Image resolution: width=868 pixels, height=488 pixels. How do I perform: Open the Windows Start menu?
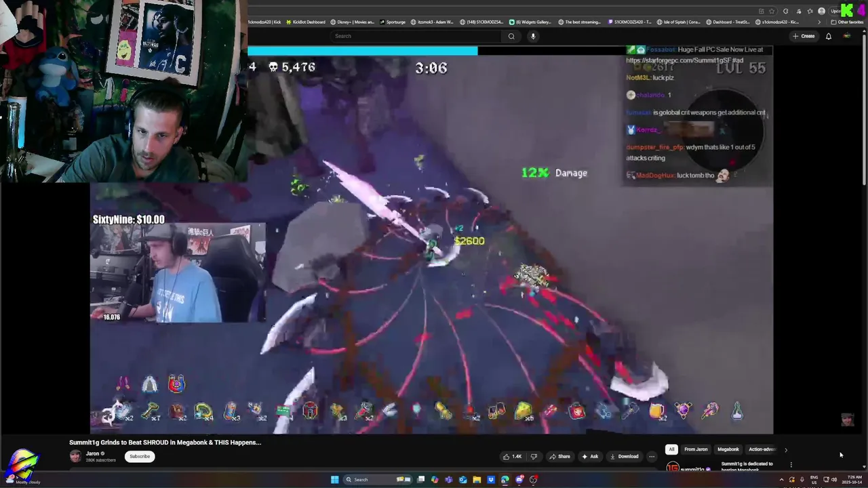(x=335, y=480)
